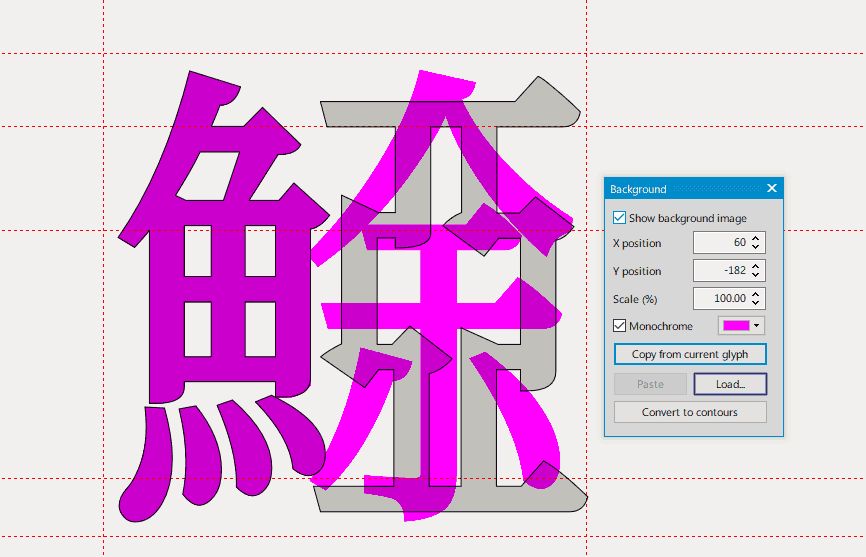This screenshot has width=866, height=557.
Task: Click the Scale (%) value field
Action: point(720,299)
